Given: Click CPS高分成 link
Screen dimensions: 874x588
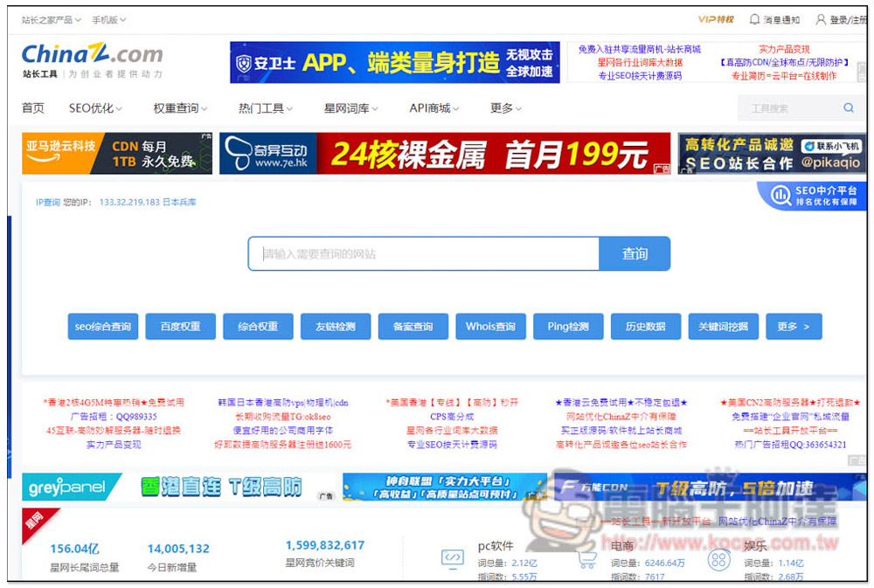Looking at the screenshot, I should tap(452, 417).
